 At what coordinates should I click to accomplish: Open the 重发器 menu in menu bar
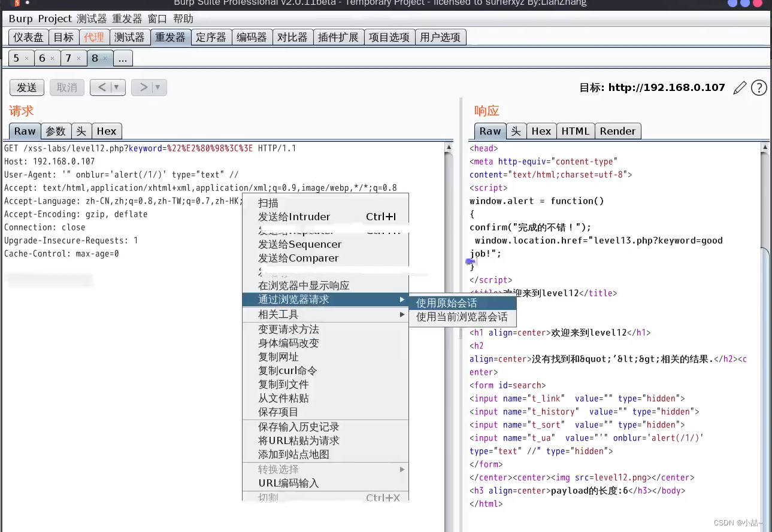click(x=127, y=19)
